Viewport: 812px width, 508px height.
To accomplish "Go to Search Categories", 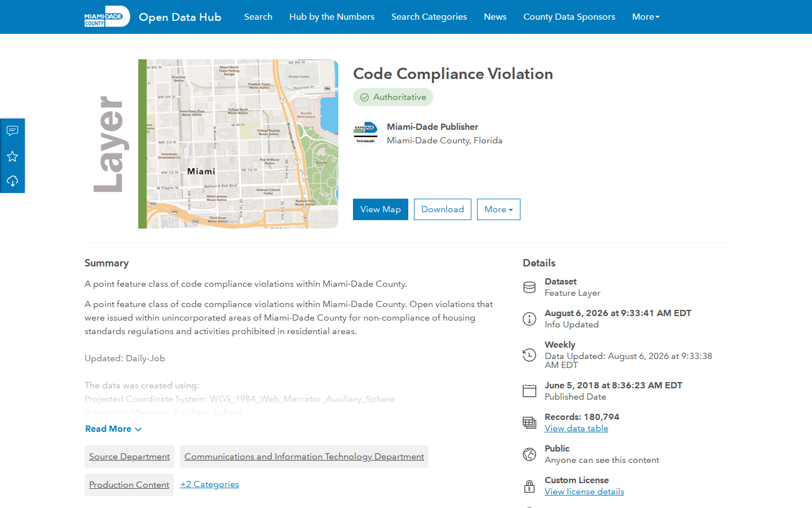I will click(x=429, y=17).
